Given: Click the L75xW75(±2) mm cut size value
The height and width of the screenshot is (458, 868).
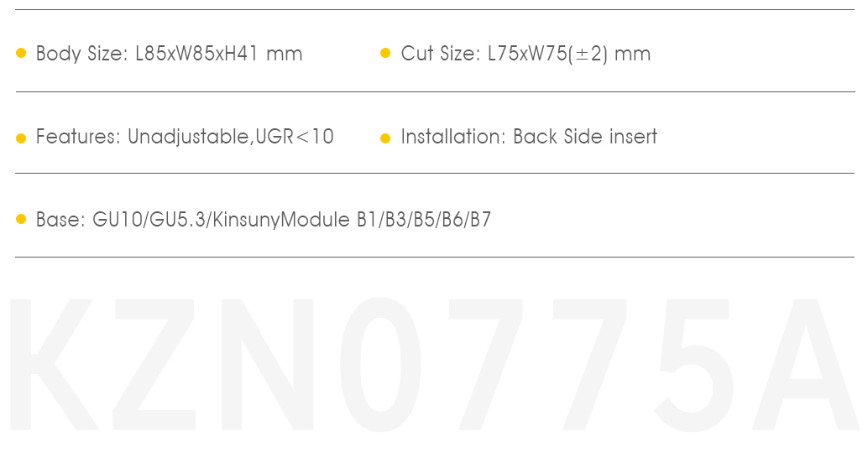Looking at the screenshot, I should tap(569, 54).
